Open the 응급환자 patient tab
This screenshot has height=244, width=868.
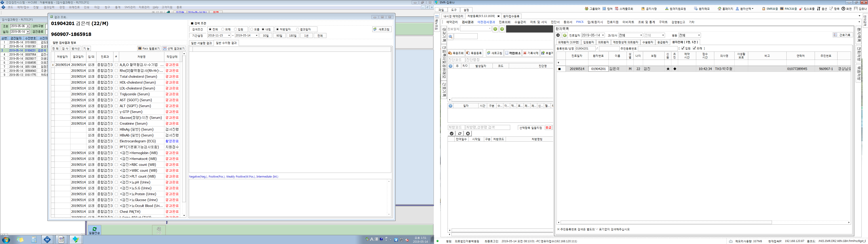point(663,42)
